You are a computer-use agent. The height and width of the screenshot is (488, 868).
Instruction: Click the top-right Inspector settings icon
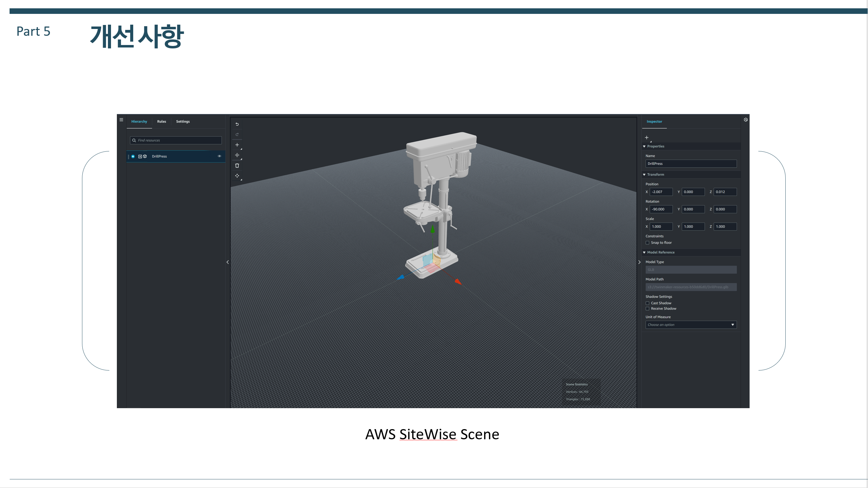click(x=746, y=120)
